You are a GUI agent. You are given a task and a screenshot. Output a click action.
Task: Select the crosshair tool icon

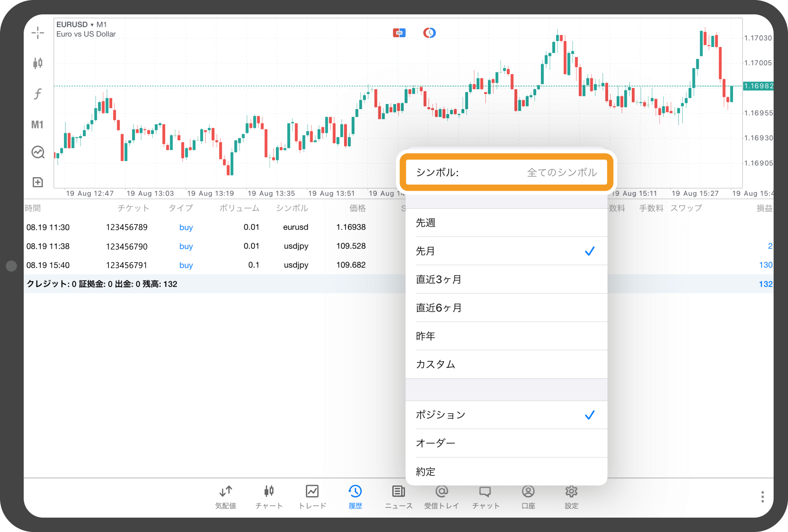point(38,33)
